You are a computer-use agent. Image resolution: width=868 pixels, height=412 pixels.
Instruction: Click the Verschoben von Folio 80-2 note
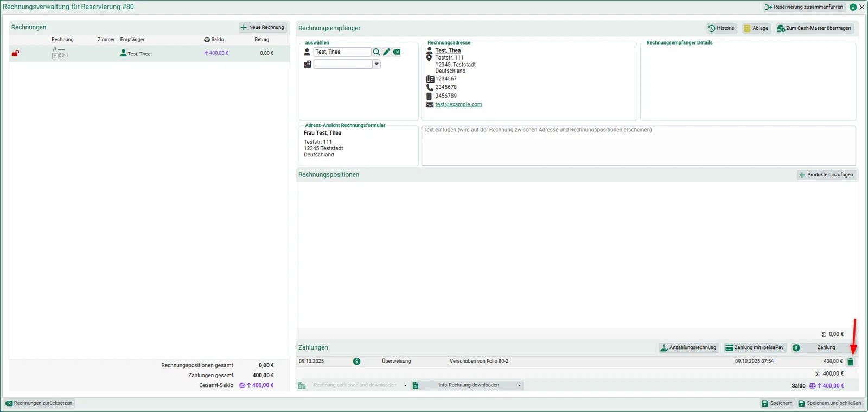point(479,362)
